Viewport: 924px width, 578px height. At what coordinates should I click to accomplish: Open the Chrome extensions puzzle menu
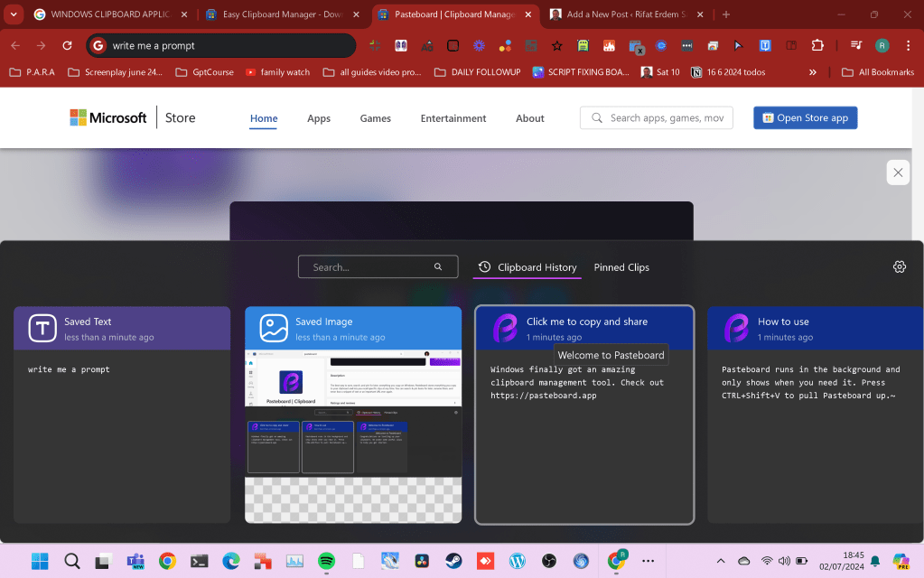tap(817, 45)
